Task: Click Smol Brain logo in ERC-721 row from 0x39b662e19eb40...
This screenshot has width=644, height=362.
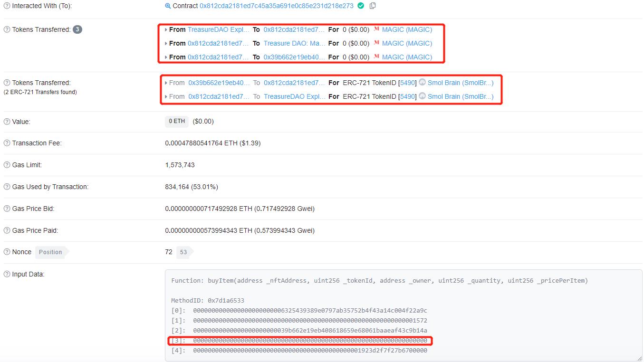Action: (x=422, y=82)
